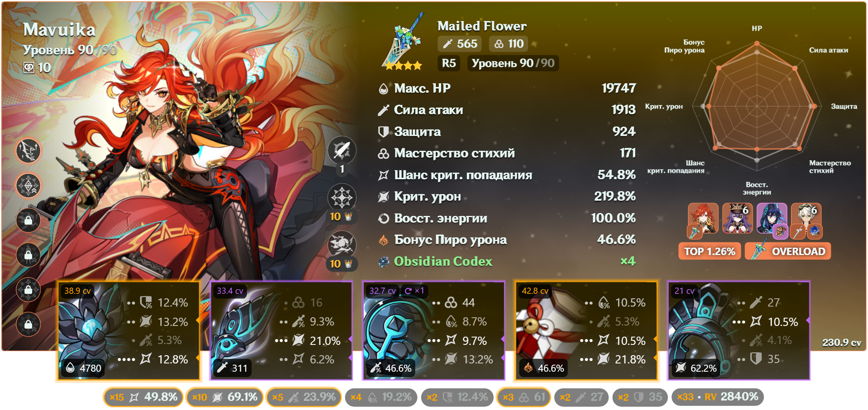Click the first unlocked constellation icon
The image size is (868, 410).
pyautogui.click(x=28, y=150)
